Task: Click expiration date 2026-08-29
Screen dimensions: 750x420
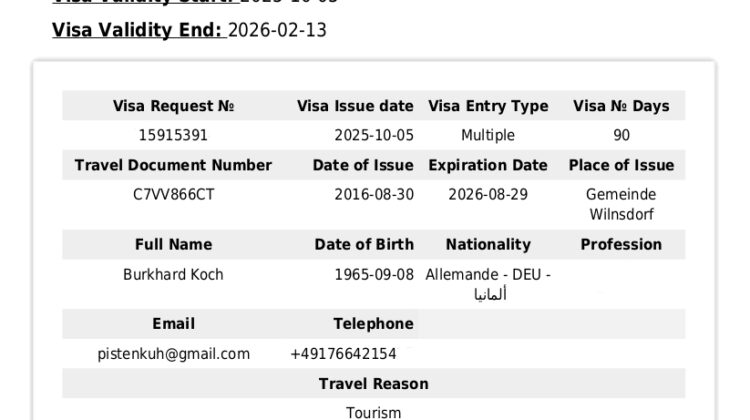Action: 488,194
